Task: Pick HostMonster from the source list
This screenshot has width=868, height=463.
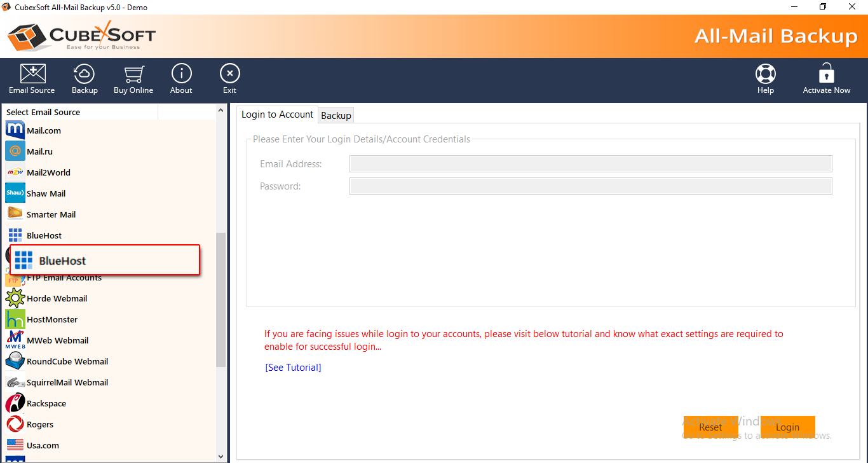Action: [51, 319]
